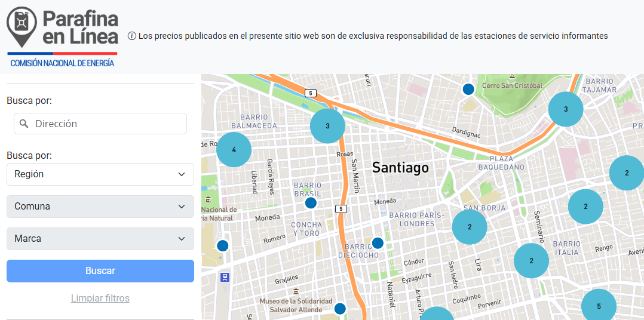Click the Barrio París-Londres map label
644x320 pixels.
[417, 220]
